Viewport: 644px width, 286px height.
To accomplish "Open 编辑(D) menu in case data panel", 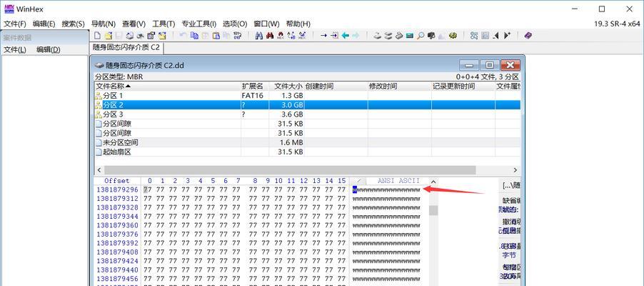I will pyautogui.click(x=49, y=50).
